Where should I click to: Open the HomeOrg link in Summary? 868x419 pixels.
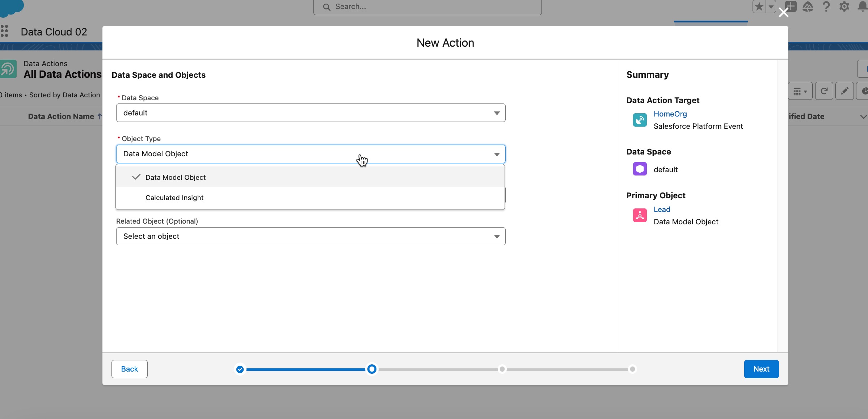[x=670, y=114]
